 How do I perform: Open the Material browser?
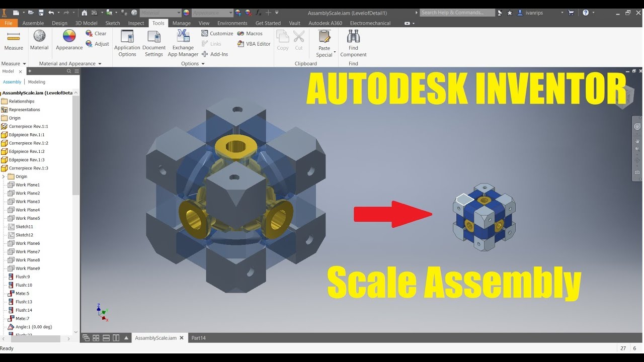coord(39,40)
